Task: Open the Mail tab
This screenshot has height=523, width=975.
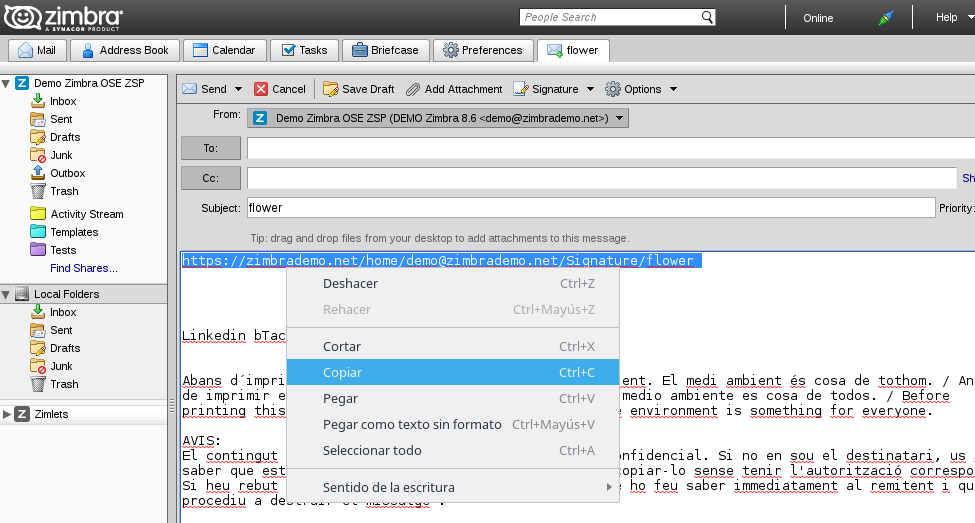Action: [x=37, y=50]
